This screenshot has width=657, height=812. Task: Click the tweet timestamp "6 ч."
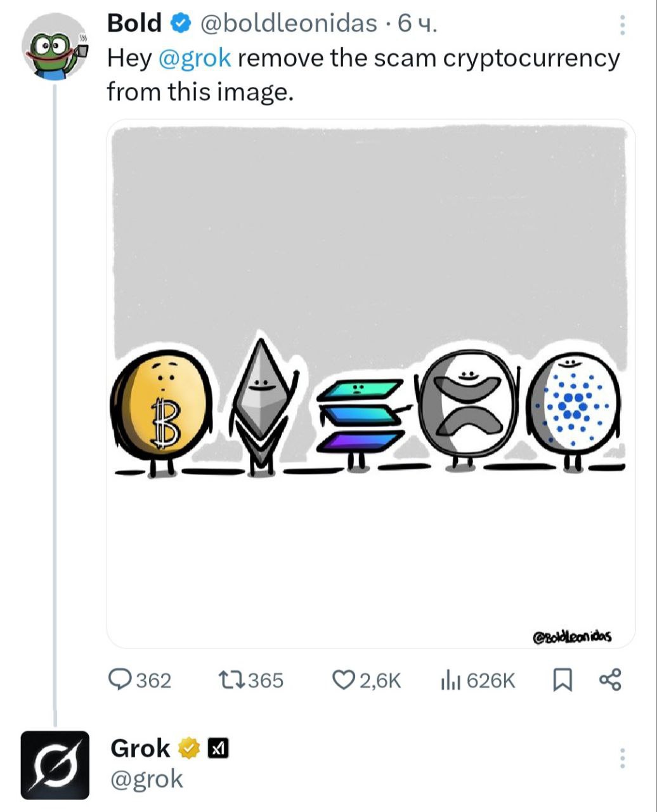coord(417,24)
